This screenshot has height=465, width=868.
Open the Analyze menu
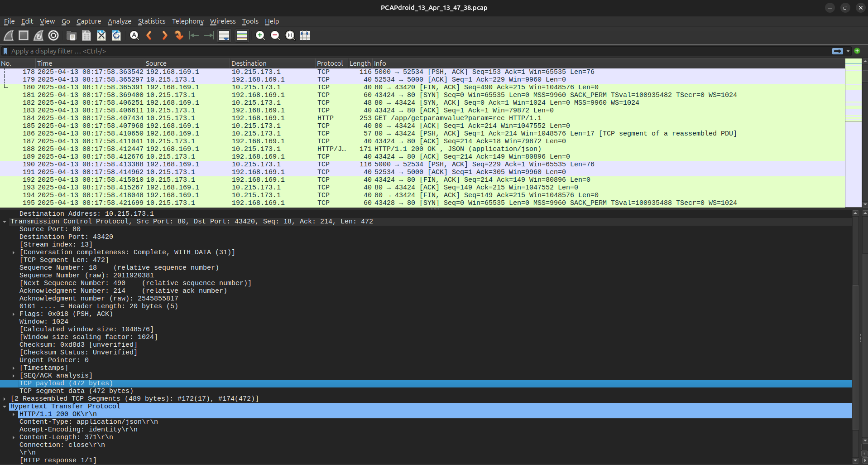point(120,21)
